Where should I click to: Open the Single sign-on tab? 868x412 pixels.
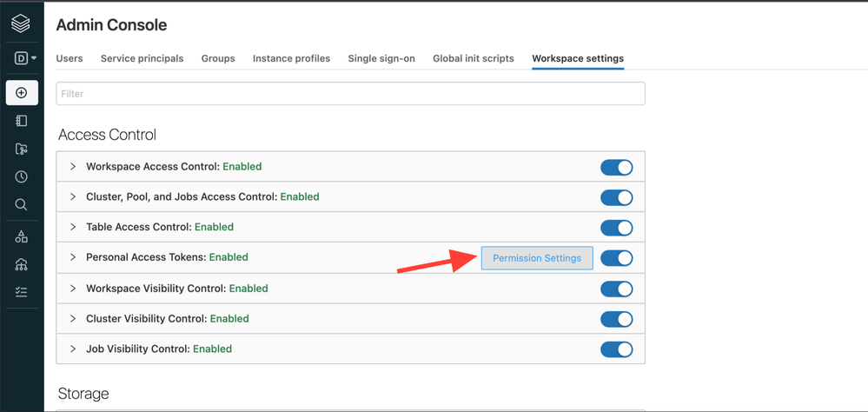(381, 58)
